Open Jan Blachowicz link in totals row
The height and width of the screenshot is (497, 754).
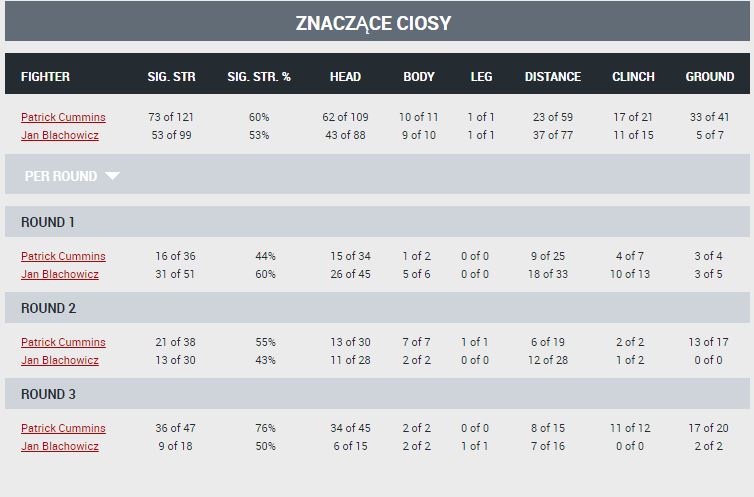point(60,135)
